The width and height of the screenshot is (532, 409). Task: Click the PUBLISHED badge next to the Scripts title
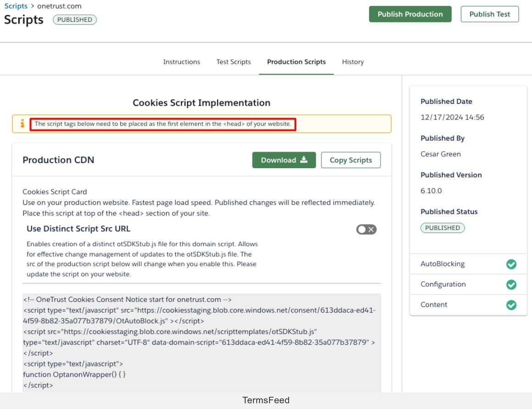click(x=75, y=20)
